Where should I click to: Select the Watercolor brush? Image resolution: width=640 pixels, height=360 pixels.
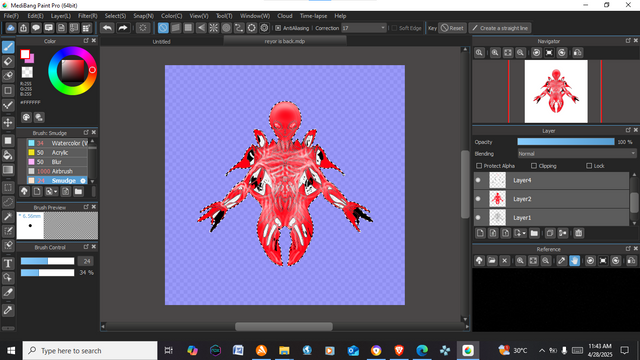point(57,143)
